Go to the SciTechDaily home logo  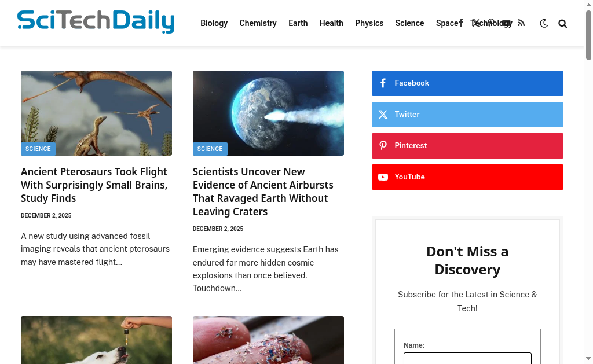coord(96,21)
